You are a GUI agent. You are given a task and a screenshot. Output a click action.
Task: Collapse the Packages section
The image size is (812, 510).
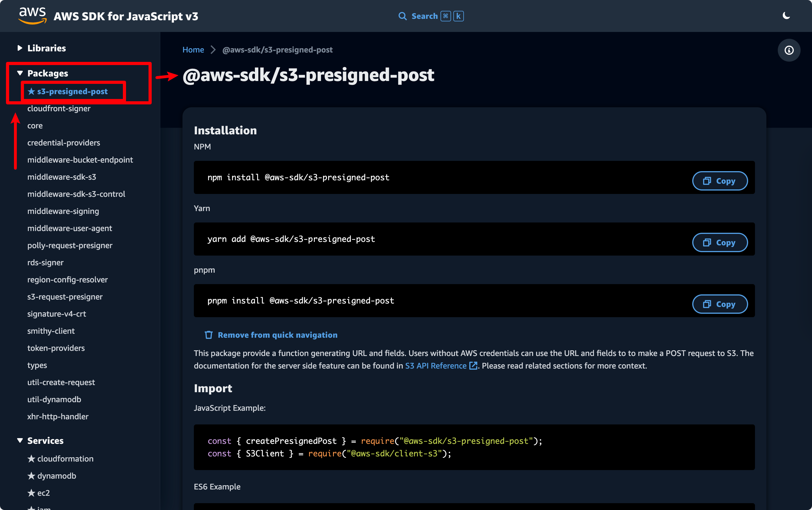click(x=20, y=73)
